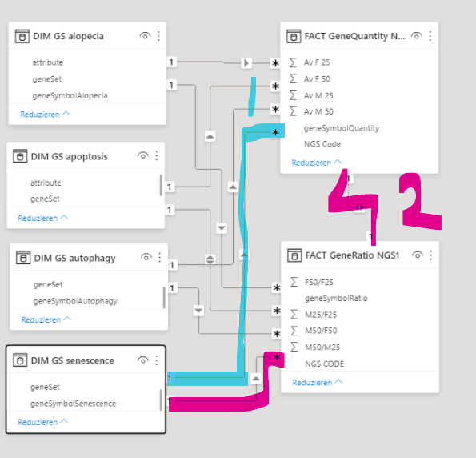Select M50/F50 measure field
Image resolution: width=476 pixels, height=458 pixels.
321,331
